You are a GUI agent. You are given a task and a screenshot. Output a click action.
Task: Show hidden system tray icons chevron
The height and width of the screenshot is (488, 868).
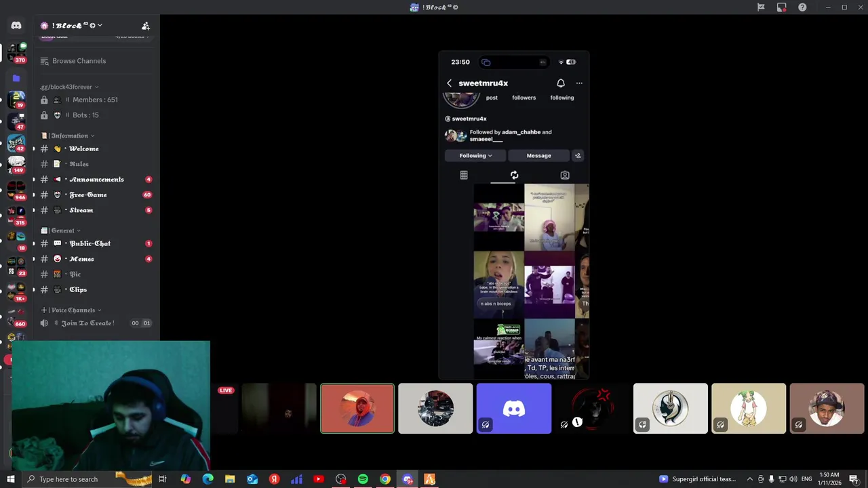click(x=749, y=479)
